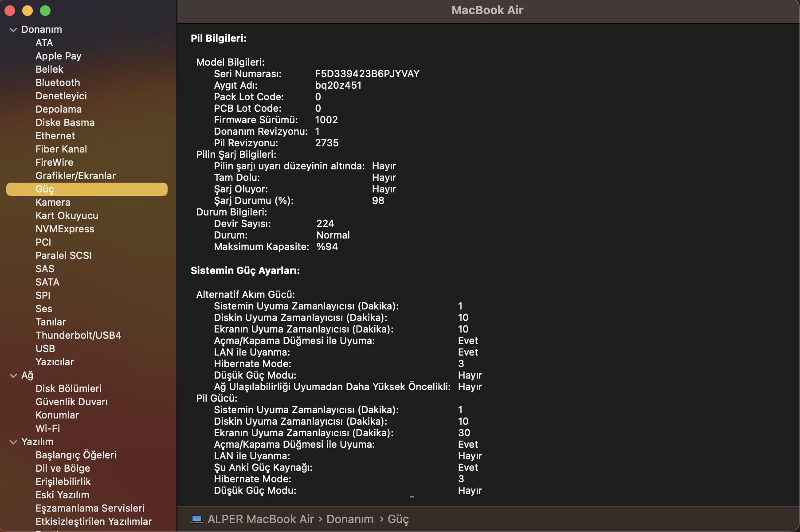Image resolution: width=800 pixels, height=532 pixels.
Task: Open Apple Pay hardware info
Action: [x=59, y=56]
